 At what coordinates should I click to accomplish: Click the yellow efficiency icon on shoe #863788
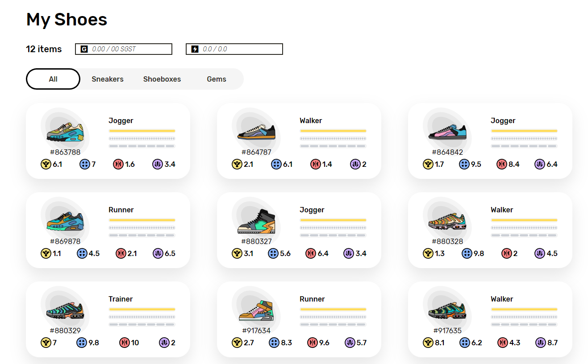[x=46, y=164]
